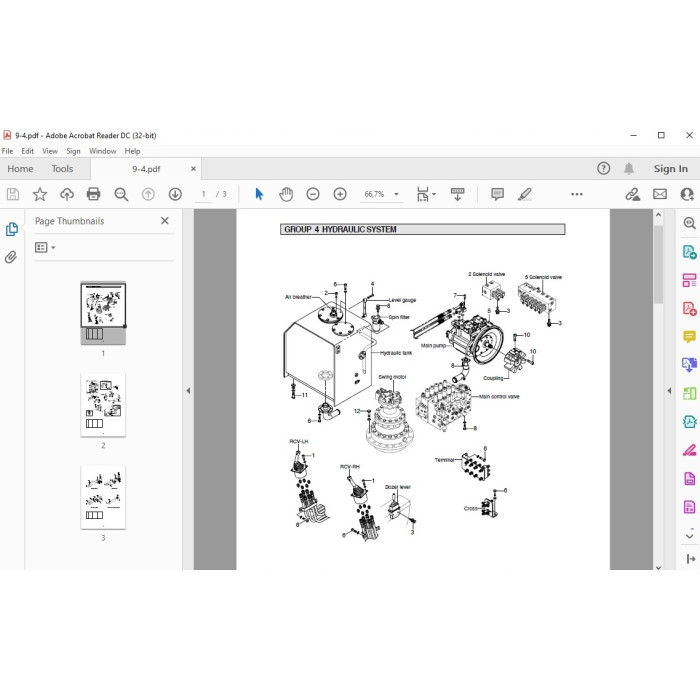Click the Sign In button

671,169
